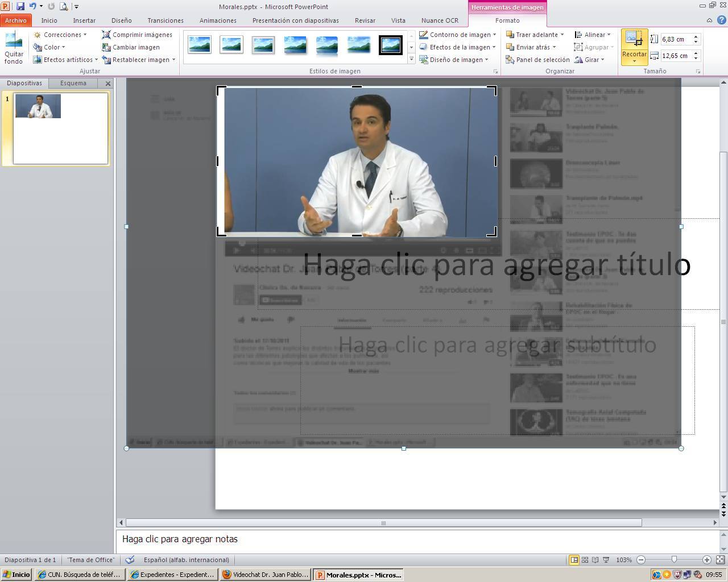The image size is (728, 582).
Task: Open Efectos de la imagen menu
Action: click(x=458, y=47)
